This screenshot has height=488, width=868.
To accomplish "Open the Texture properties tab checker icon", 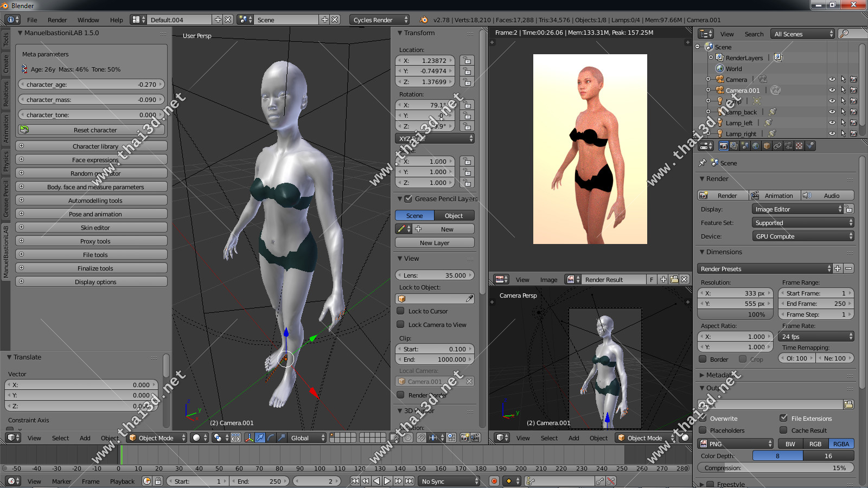I will coord(799,146).
